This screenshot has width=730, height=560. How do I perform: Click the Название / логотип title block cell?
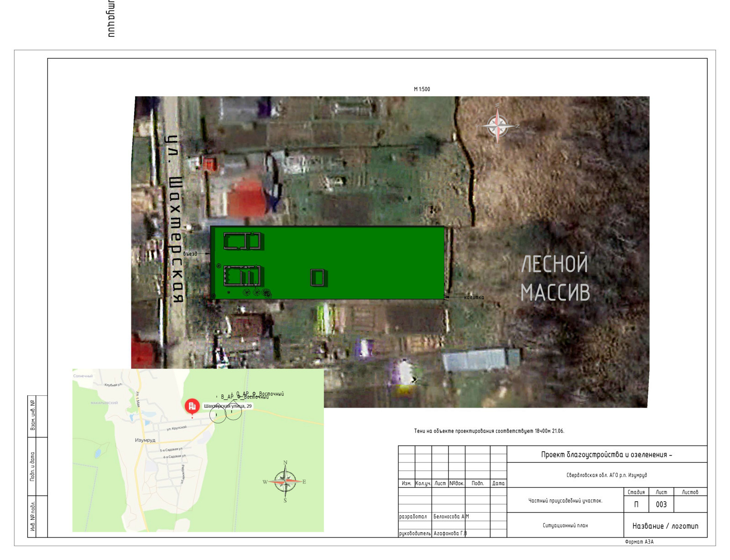(x=665, y=526)
